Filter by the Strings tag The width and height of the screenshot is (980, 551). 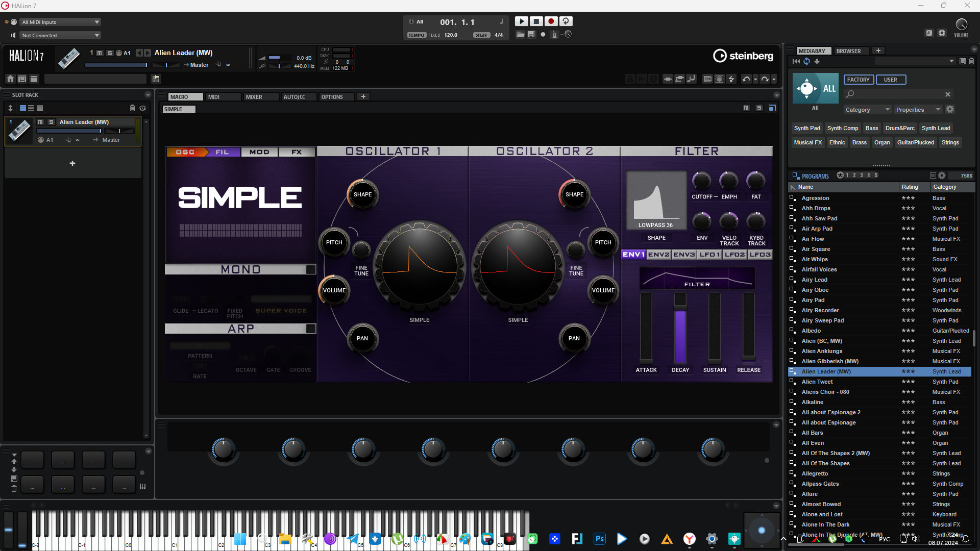[x=950, y=142]
